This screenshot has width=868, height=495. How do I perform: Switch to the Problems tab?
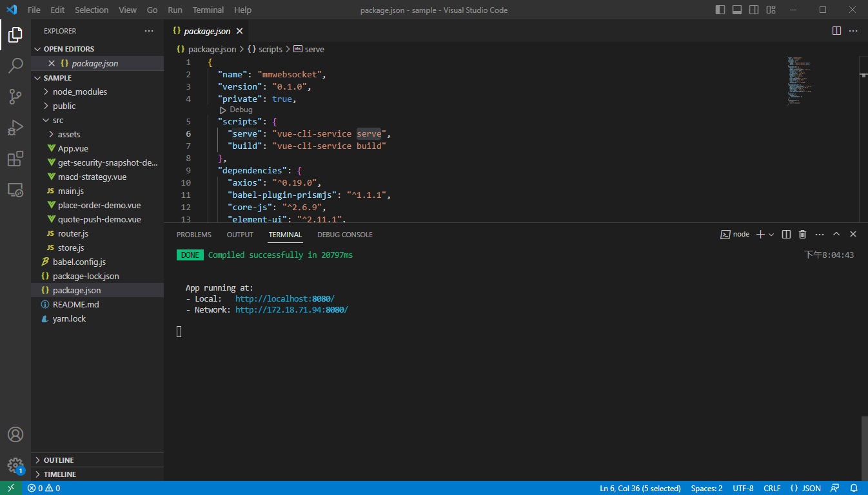(x=194, y=235)
